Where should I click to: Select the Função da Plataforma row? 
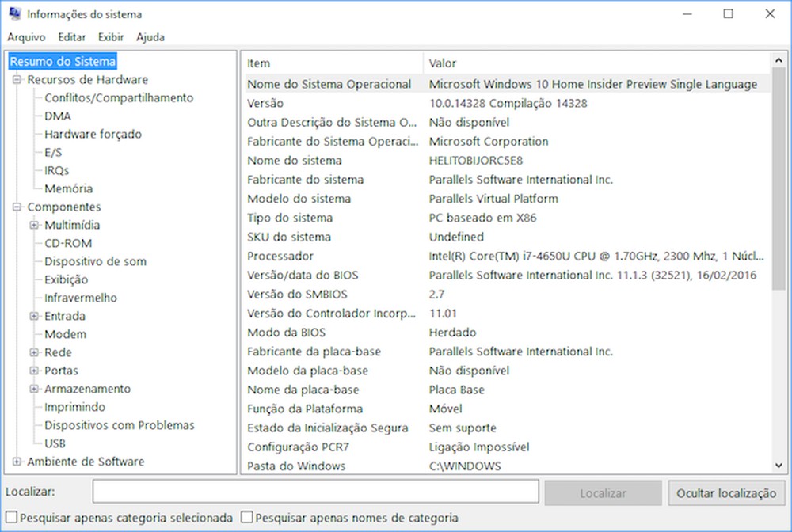(507, 408)
